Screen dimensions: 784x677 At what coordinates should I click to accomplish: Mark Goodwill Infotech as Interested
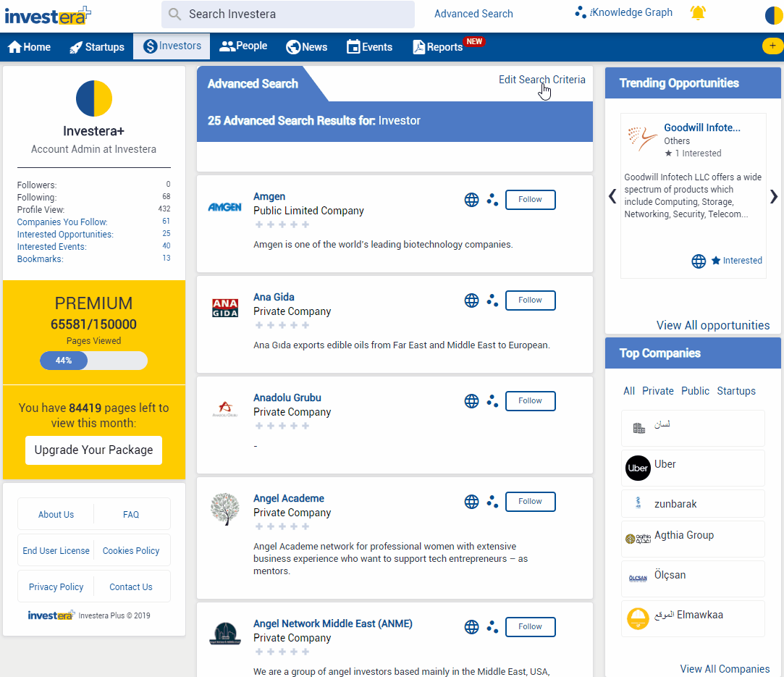coord(736,261)
